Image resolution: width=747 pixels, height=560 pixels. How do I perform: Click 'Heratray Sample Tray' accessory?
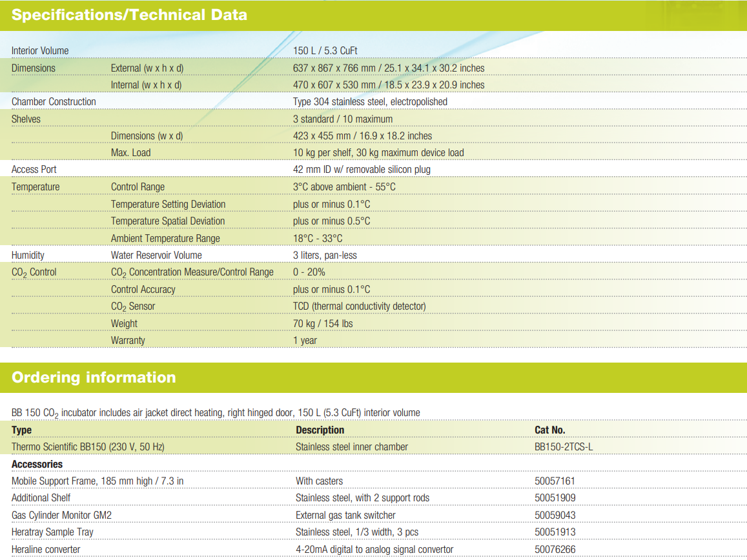52,532
